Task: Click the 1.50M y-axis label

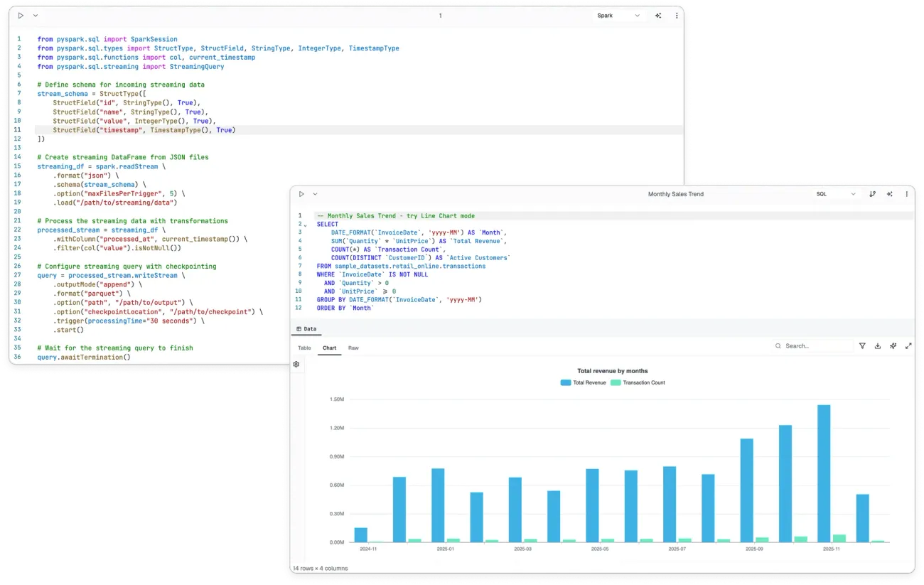Action: point(337,400)
